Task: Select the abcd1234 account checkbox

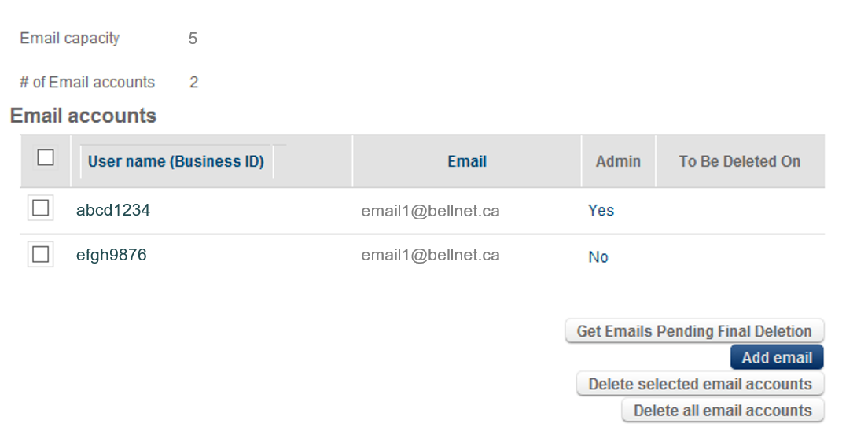Action: click(40, 208)
